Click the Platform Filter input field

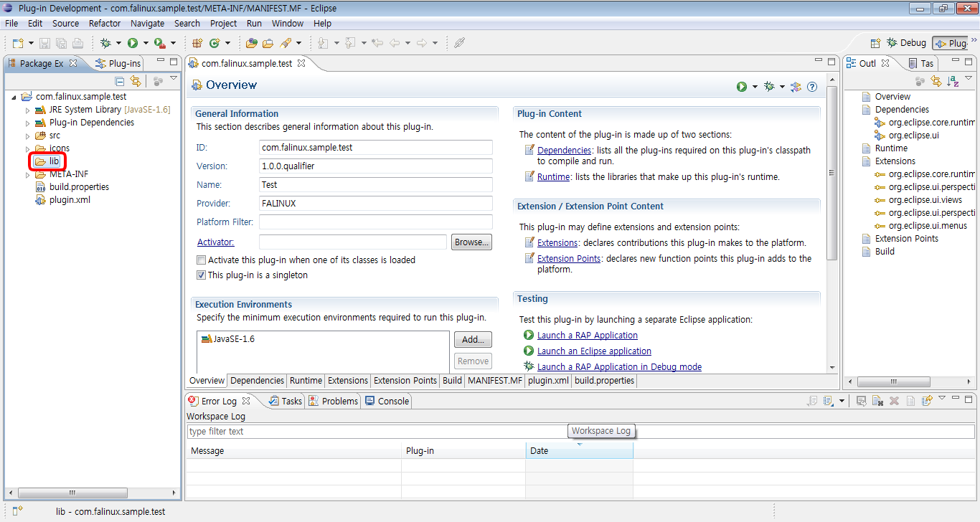click(x=376, y=222)
